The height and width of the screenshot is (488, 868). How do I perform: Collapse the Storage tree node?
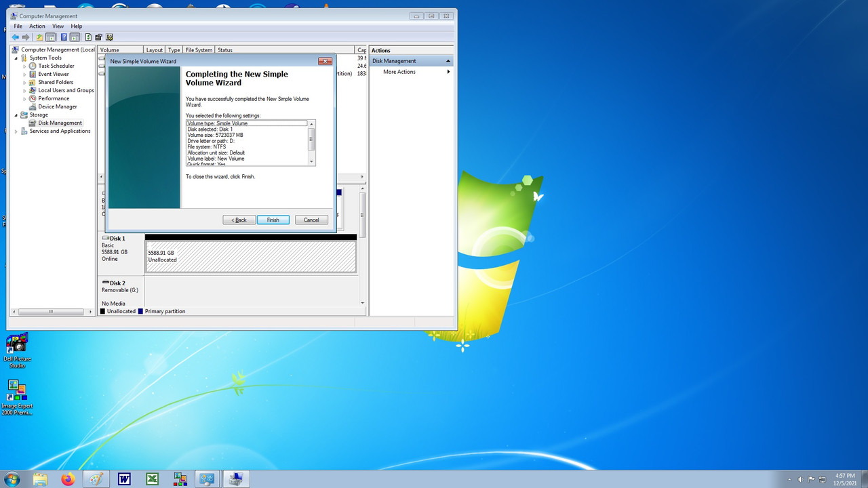pyautogui.click(x=16, y=115)
